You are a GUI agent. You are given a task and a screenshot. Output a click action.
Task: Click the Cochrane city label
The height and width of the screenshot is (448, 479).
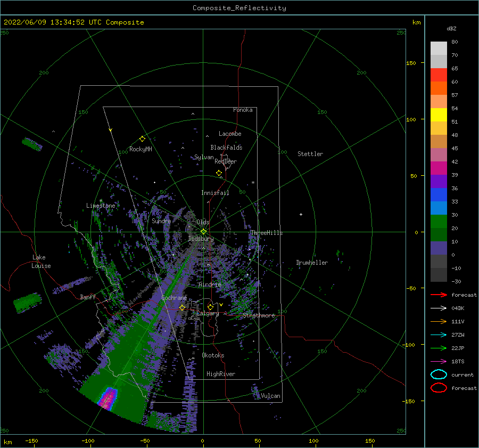(174, 298)
